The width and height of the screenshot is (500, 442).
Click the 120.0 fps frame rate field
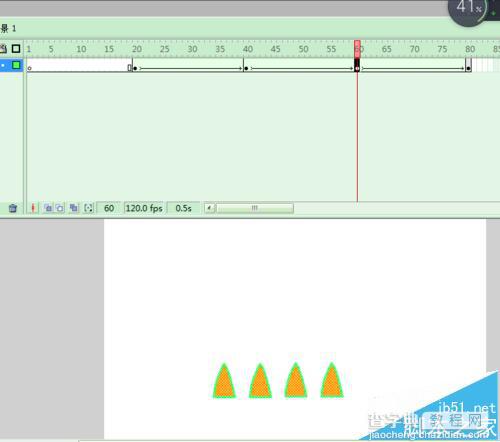(144, 208)
